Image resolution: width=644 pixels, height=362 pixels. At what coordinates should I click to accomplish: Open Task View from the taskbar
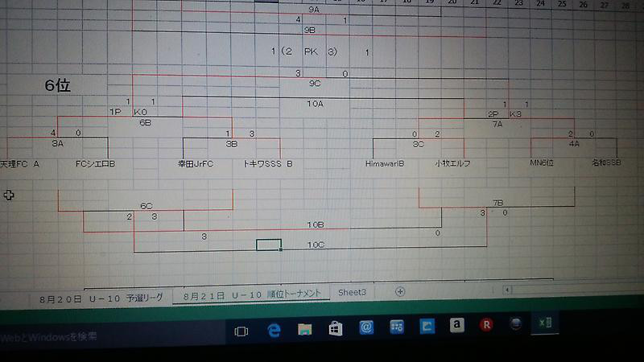pos(241,331)
